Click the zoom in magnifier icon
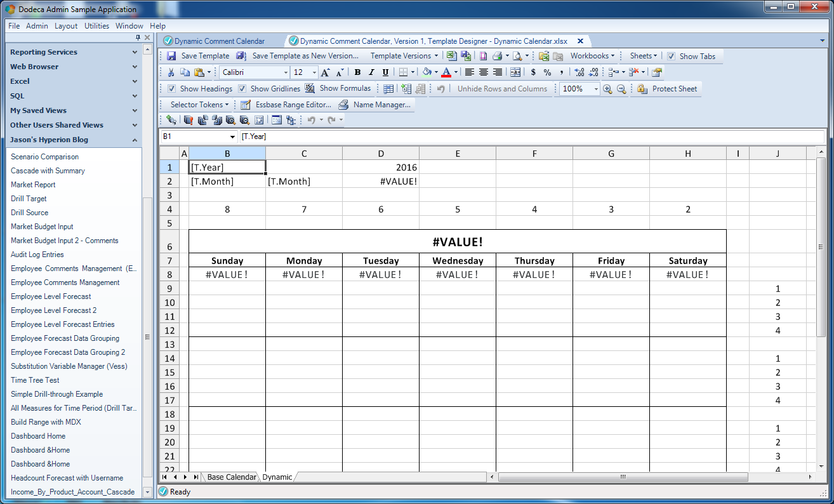The image size is (834, 504). [x=607, y=89]
